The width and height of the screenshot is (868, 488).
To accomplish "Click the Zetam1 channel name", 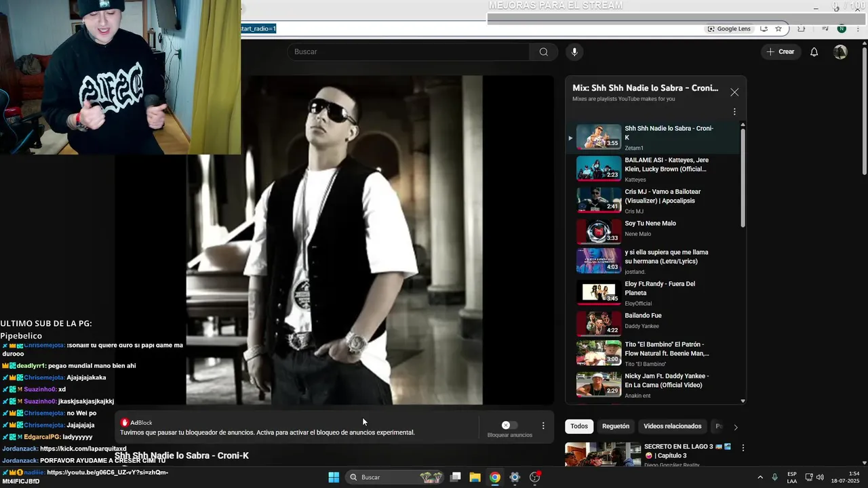I will click(634, 148).
